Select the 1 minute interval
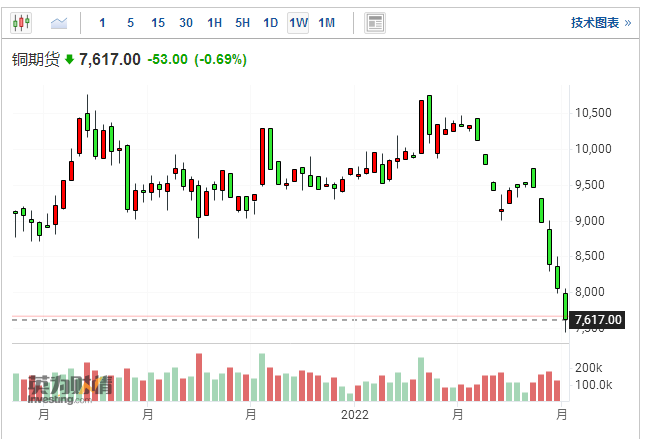The width and height of the screenshot is (651, 439). point(103,22)
